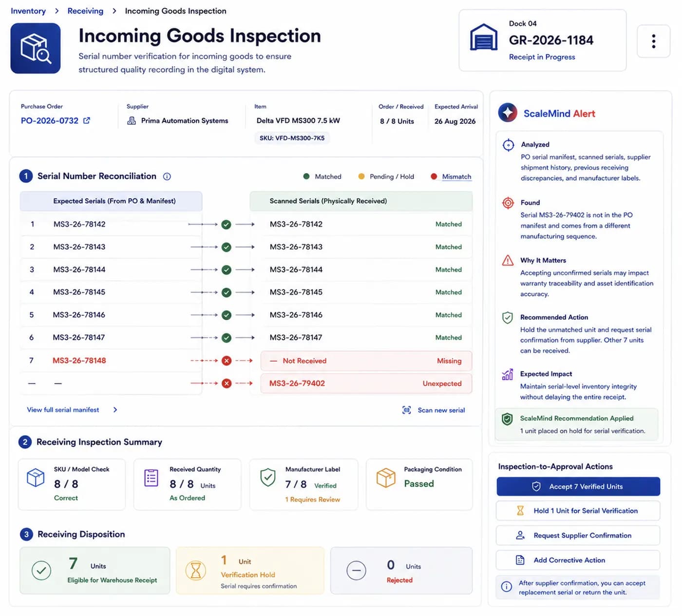The height and width of the screenshot is (616, 682).
Task: Go to Inventory breadcrumb
Action: click(x=28, y=11)
